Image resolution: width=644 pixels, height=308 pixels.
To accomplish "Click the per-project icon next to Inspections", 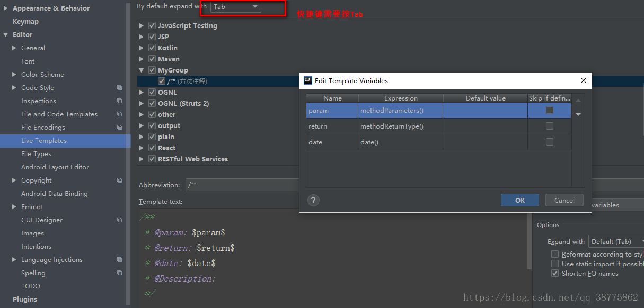I will [119, 101].
